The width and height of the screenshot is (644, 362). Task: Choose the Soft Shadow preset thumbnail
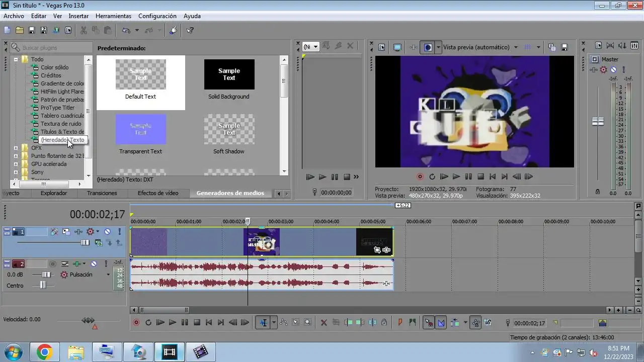[x=229, y=129]
